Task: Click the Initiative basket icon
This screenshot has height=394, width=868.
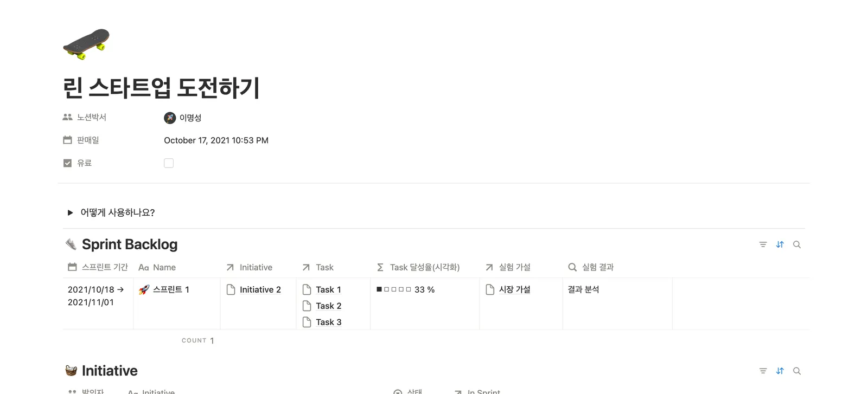Action: 71,371
